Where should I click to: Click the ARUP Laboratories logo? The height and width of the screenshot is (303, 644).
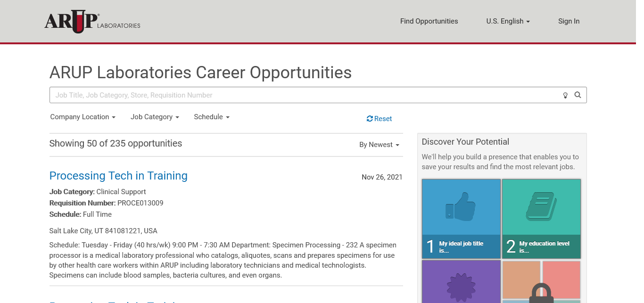click(92, 22)
